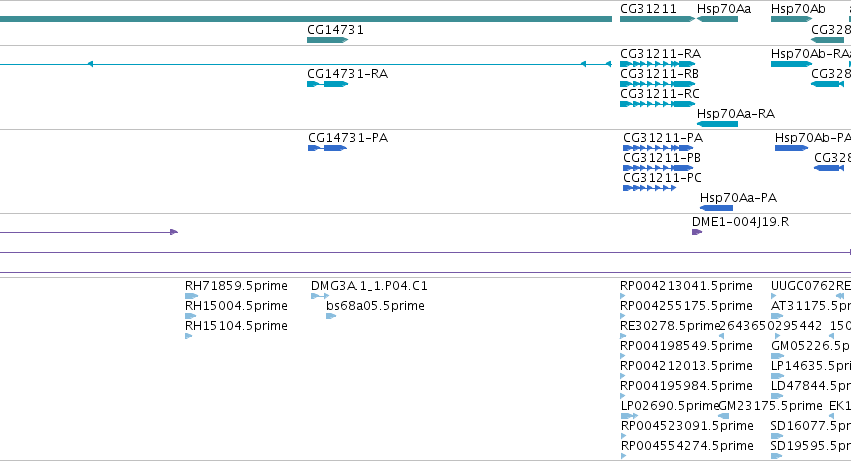851x461 pixels.
Task: Select the RP004554274.5prime EST label
Action: click(x=687, y=446)
